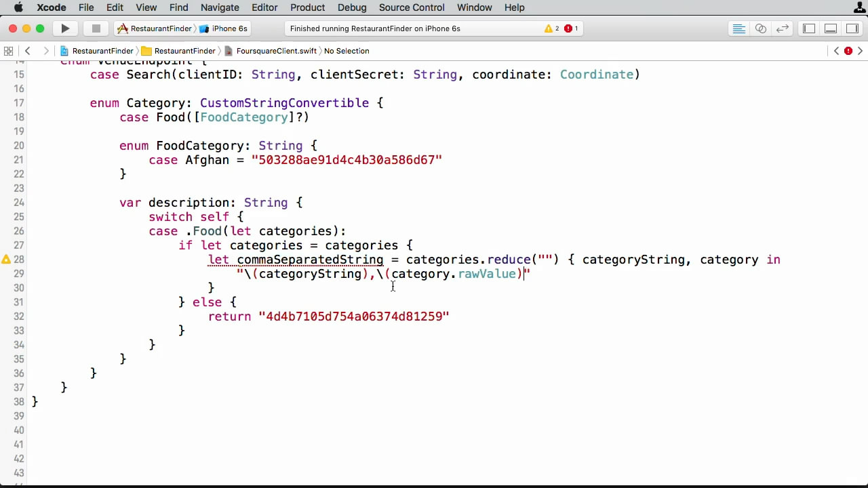The image size is (868, 488).
Task: Open FoursquareClient.swift jump bar item
Action: pos(271,51)
